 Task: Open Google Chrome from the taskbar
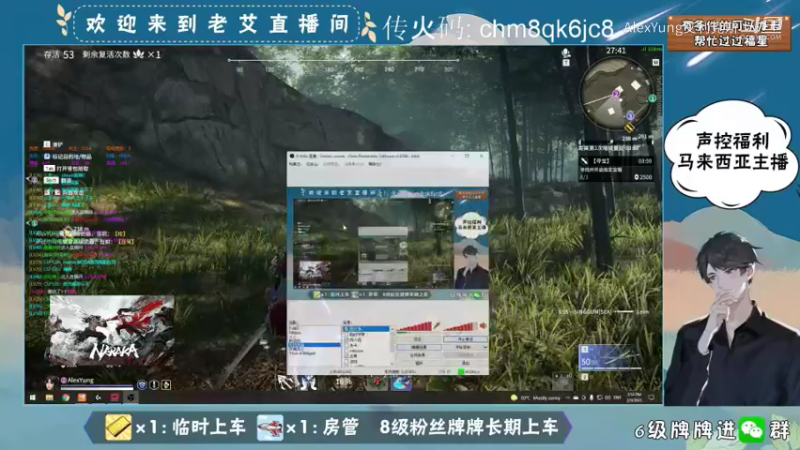tap(66, 397)
